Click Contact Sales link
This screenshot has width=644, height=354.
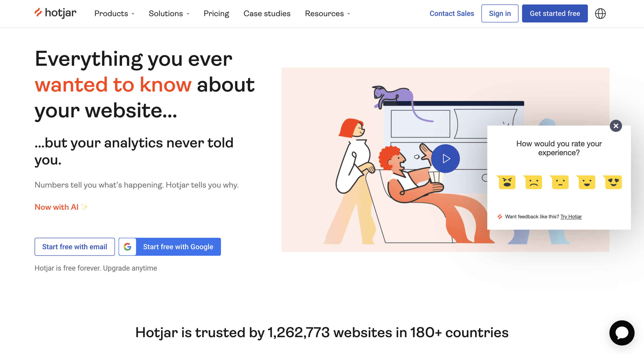coord(452,13)
